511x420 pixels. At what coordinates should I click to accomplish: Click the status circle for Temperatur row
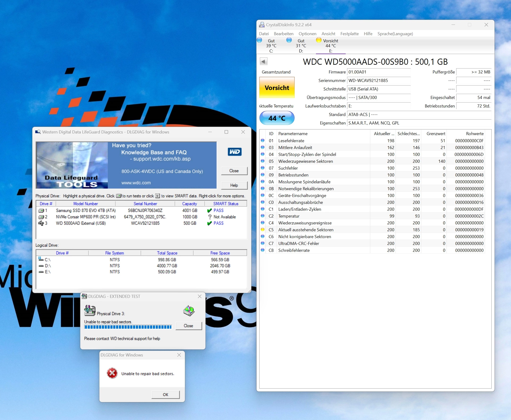263,216
